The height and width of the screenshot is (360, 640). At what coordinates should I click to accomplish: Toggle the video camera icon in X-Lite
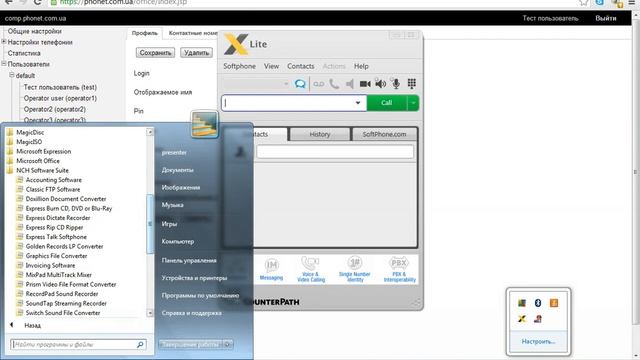pos(365,84)
